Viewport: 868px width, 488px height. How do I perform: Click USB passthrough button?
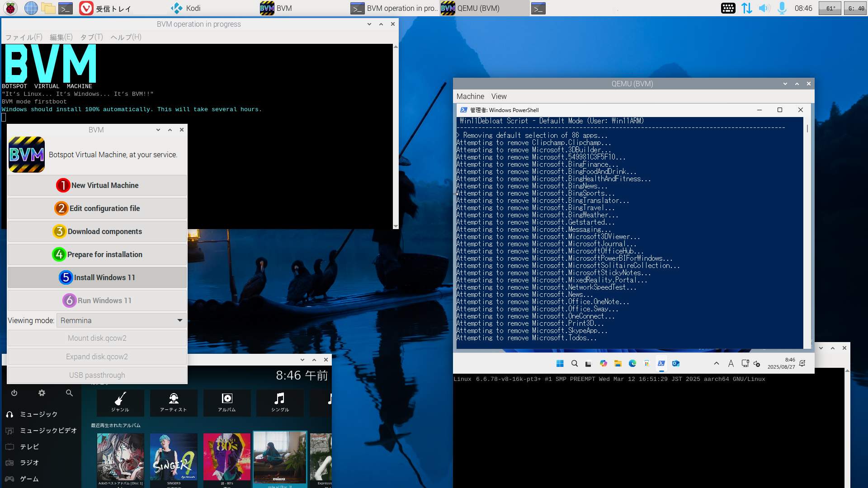[x=97, y=375]
